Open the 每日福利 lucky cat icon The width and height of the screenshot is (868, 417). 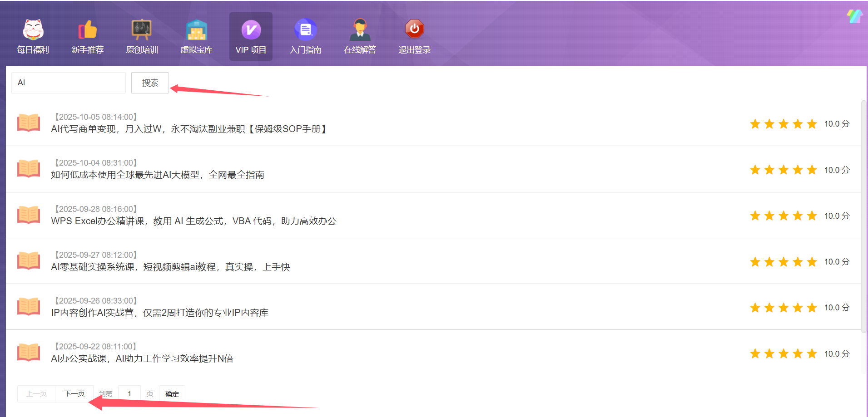click(33, 30)
